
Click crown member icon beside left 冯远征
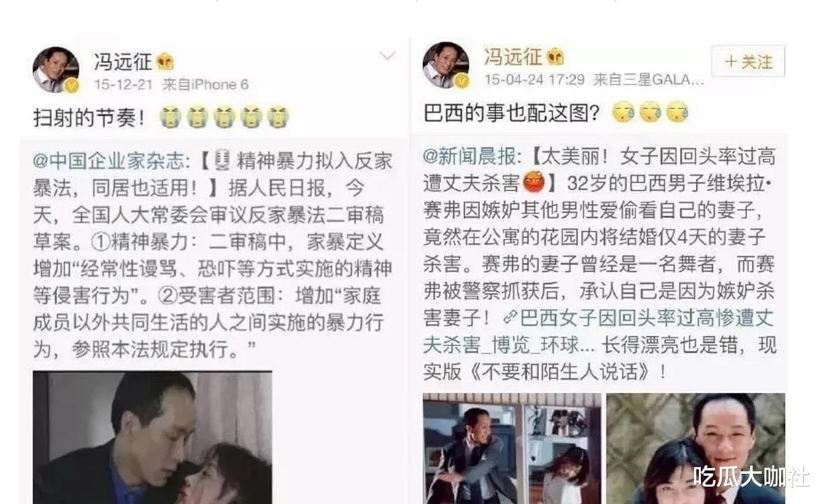[165, 62]
